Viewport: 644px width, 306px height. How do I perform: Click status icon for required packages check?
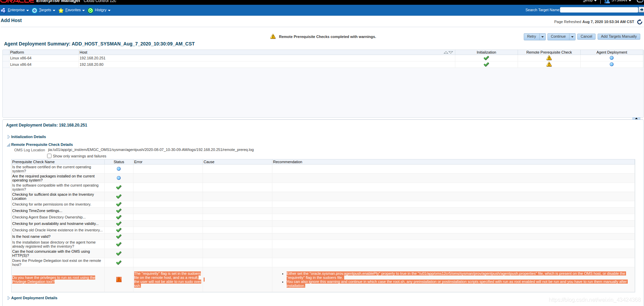coord(119,178)
